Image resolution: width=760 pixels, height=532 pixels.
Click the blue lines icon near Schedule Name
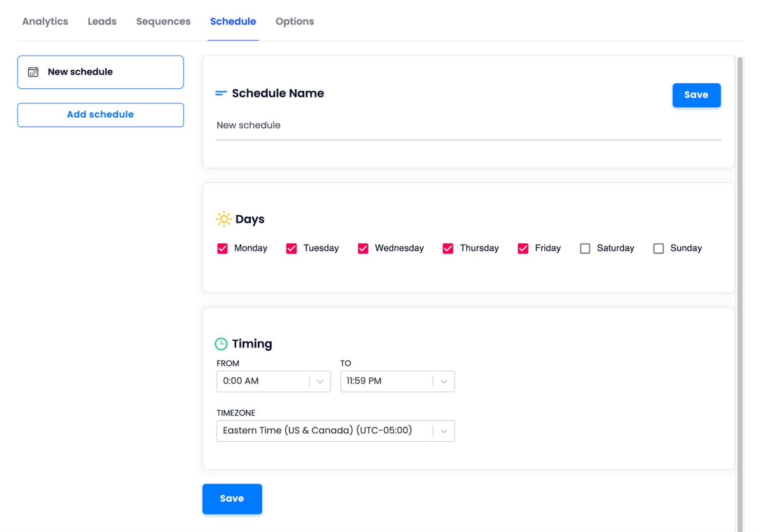221,93
